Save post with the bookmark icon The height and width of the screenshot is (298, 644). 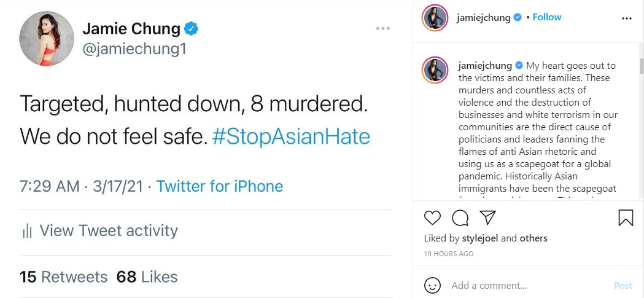[x=626, y=218]
